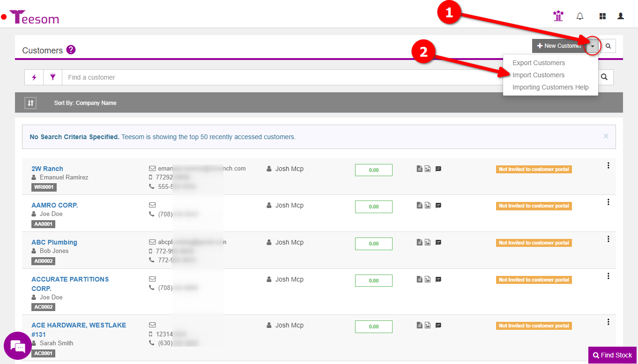This screenshot has height=364, width=638.
Task: Click the WR0001 customer code tag
Action: pyautogui.click(x=44, y=187)
